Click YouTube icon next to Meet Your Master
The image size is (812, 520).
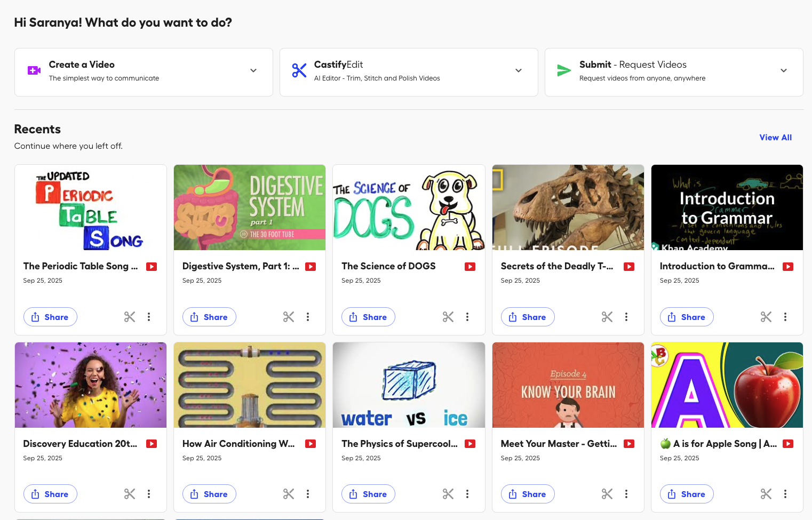[629, 444]
